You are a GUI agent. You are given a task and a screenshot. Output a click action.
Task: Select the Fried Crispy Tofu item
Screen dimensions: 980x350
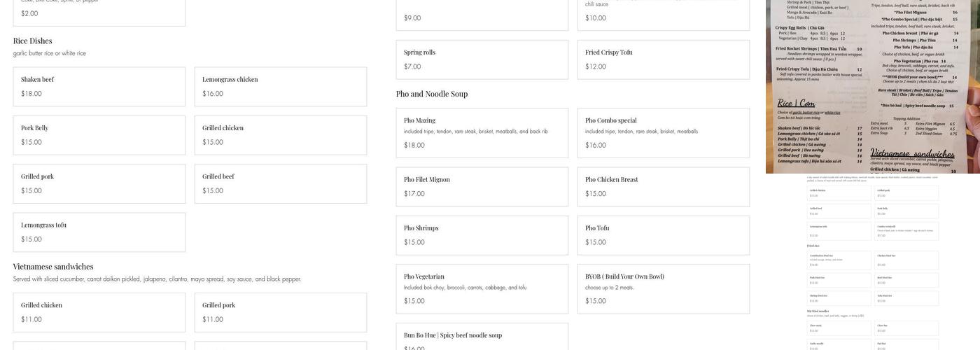[x=663, y=59]
